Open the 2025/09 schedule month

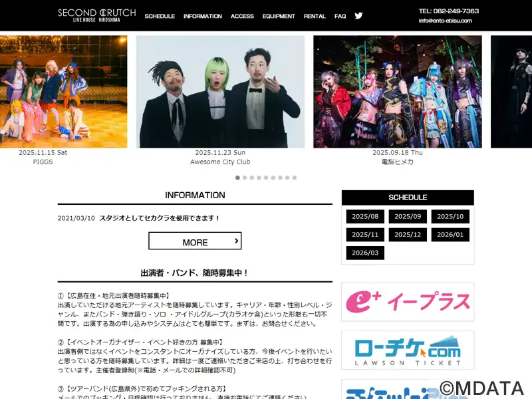coord(408,217)
